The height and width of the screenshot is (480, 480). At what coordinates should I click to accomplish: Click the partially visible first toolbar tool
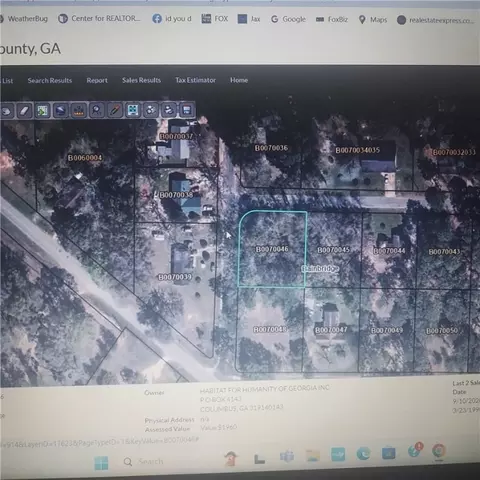(x=7, y=111)
